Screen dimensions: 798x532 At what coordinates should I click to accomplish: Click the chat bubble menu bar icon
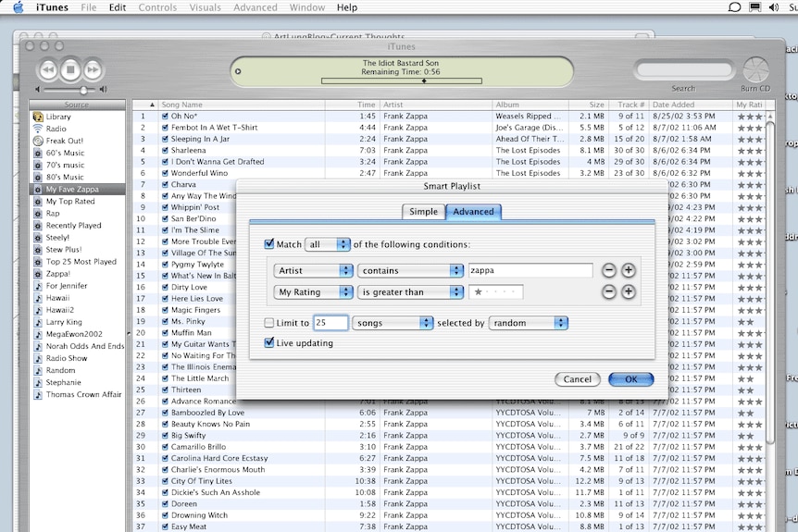pos(734,7)
